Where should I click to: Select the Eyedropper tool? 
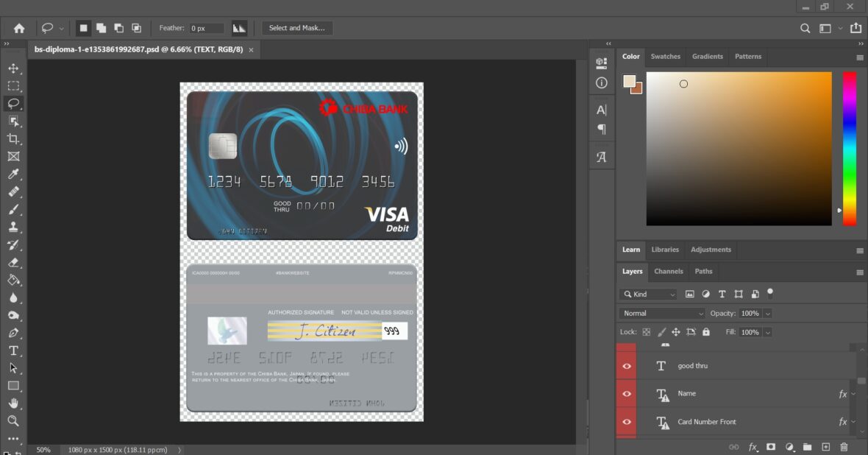pyautogui.click(x=13, y=174)
